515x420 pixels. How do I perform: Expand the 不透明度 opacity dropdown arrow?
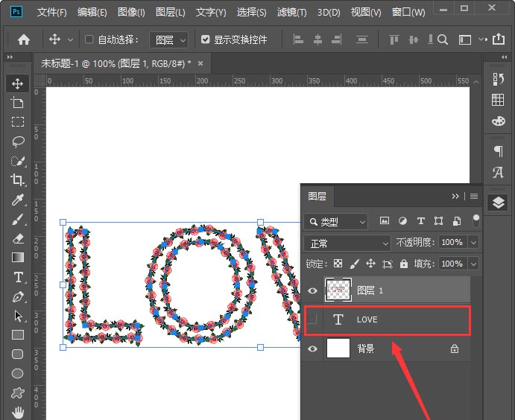[473, 243]
